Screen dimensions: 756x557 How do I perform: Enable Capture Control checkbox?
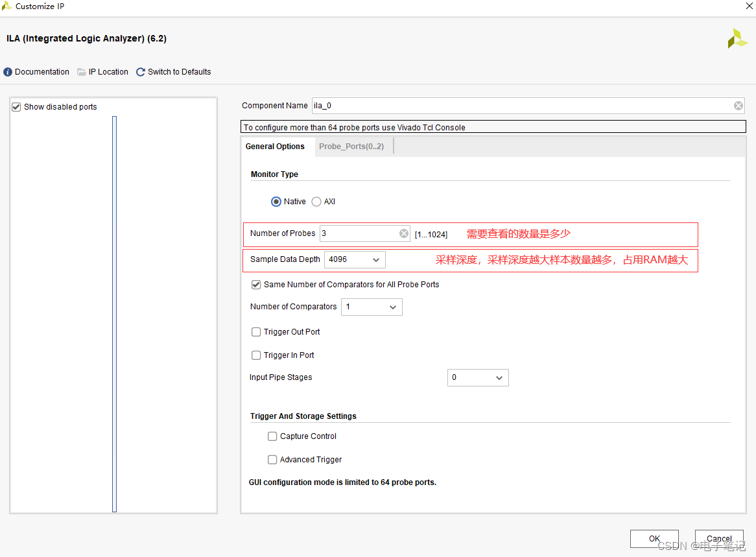point(272,436)
